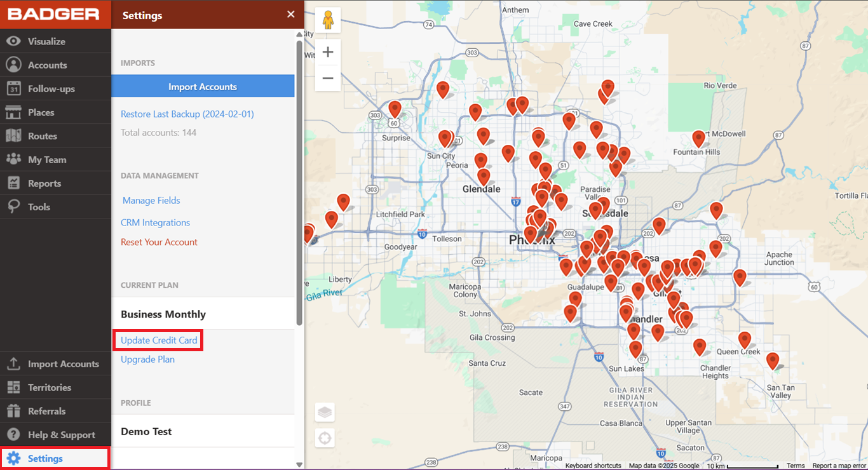This screenshot has height=470, width=868.
Task: Click the Routes map icon
Action: 13,136
